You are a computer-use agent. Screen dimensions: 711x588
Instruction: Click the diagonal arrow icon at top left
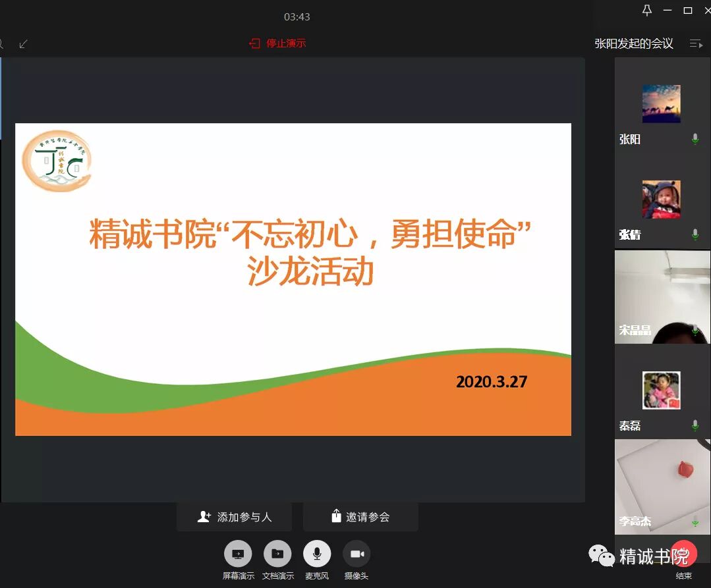24,44
